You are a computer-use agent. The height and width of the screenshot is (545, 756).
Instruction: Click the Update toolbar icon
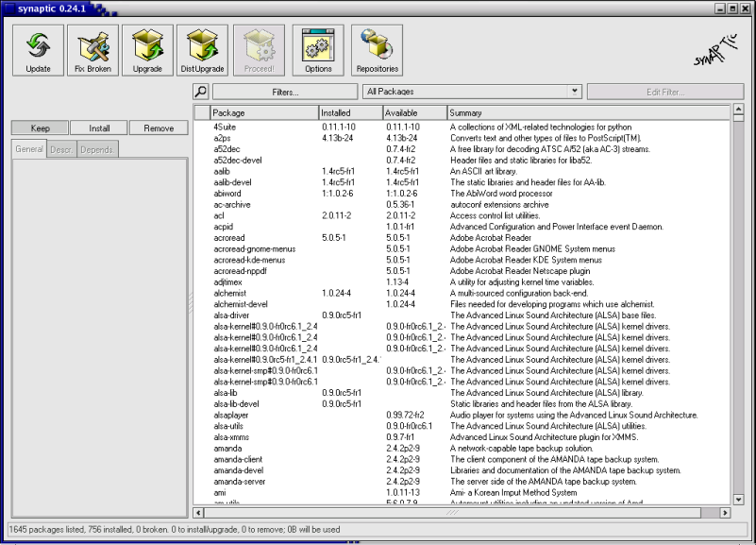(x=38, y=51)
